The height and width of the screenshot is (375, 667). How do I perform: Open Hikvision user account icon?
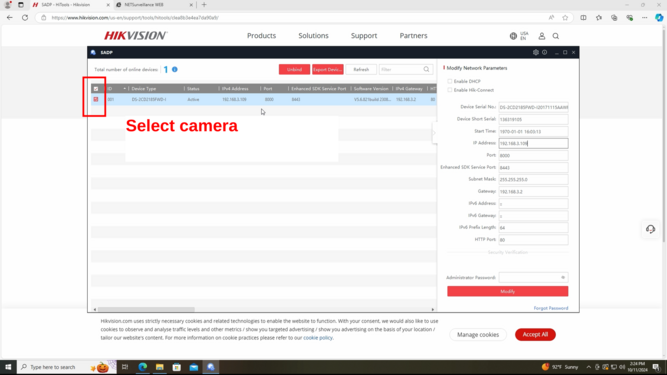[x=542, y=36]
